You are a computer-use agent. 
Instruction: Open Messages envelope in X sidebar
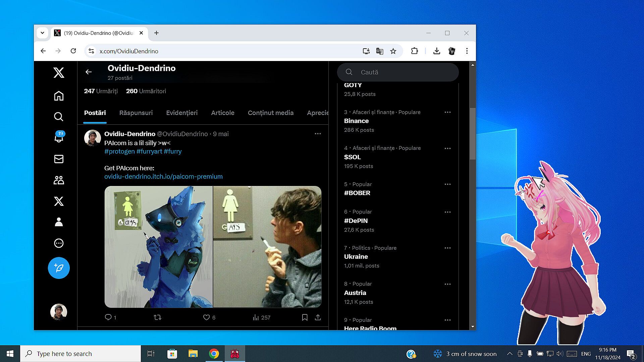click(59, 159)
